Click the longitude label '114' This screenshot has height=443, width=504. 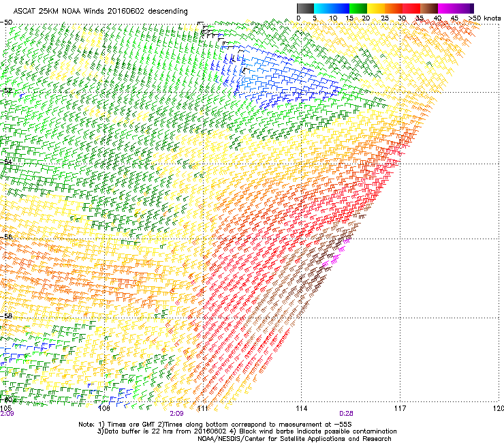pyautogui.click(x=301, y=408)
